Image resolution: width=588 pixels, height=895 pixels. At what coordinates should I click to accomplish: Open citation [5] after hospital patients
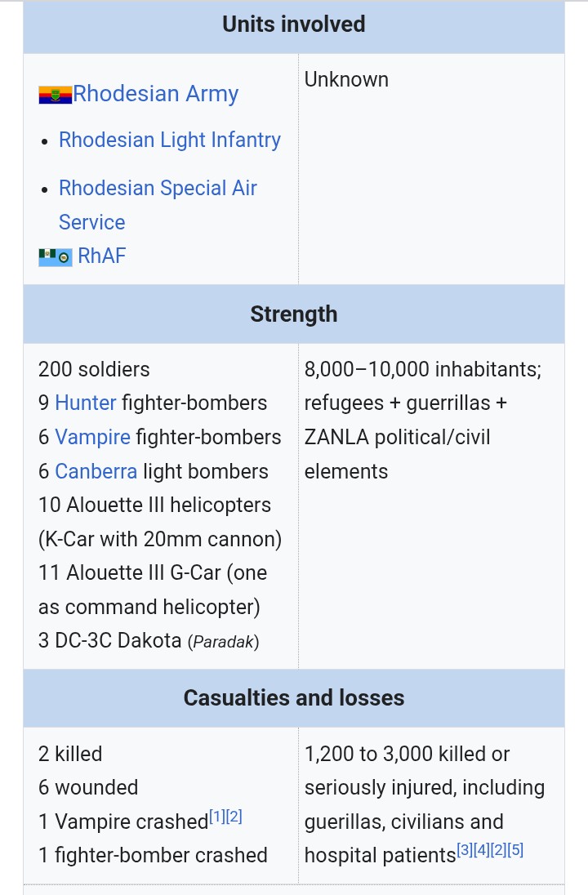[x=515, y=850]
